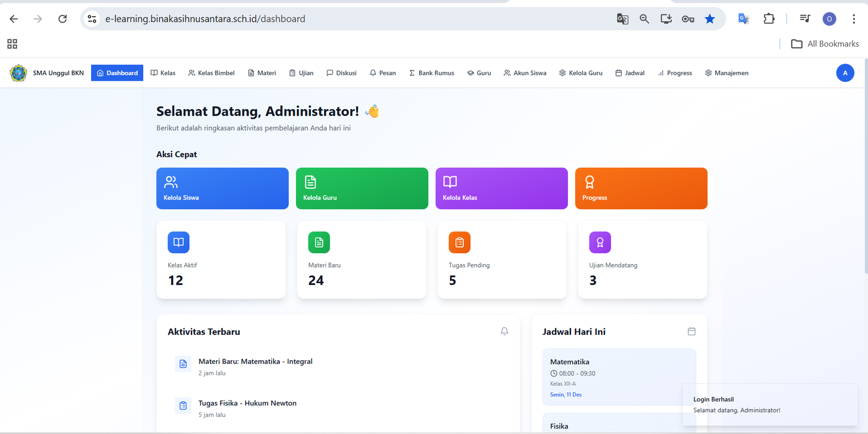Go to Guru page
The width and height of the screenshot is (868, 434).
[479, 73]
